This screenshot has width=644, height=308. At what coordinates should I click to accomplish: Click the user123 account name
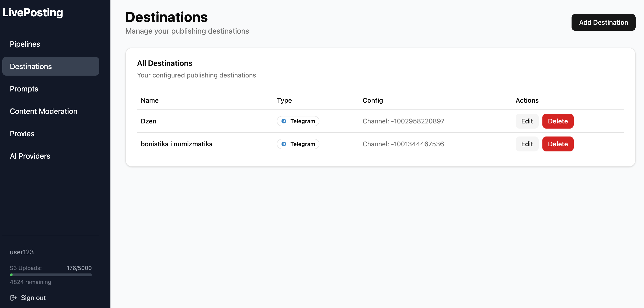click(x=22, y=252)
